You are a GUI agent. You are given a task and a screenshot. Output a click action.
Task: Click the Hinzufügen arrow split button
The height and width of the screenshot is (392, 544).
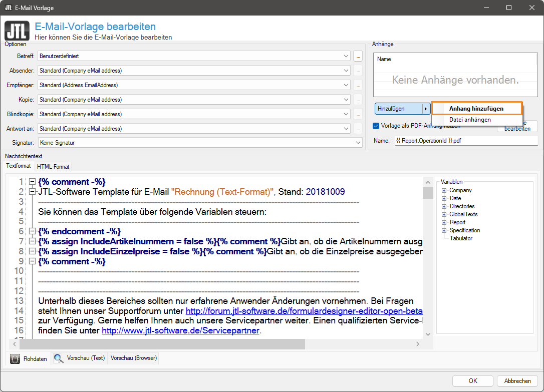coord(426,109)
